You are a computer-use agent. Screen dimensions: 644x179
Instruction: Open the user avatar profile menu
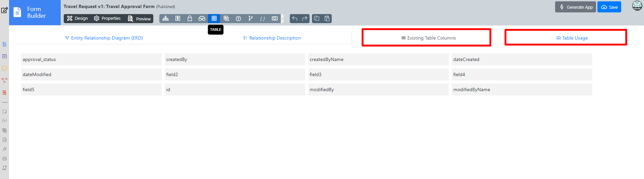(637, 6)
